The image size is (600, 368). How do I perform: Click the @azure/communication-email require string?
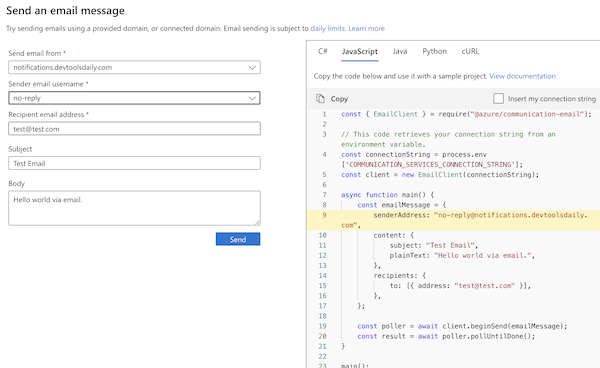coord(527,114)
